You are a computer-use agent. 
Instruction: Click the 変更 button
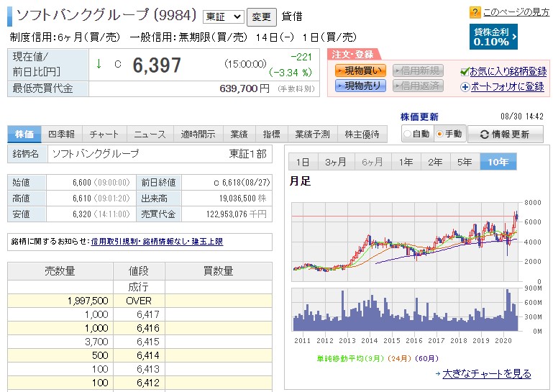coord(261,17)
